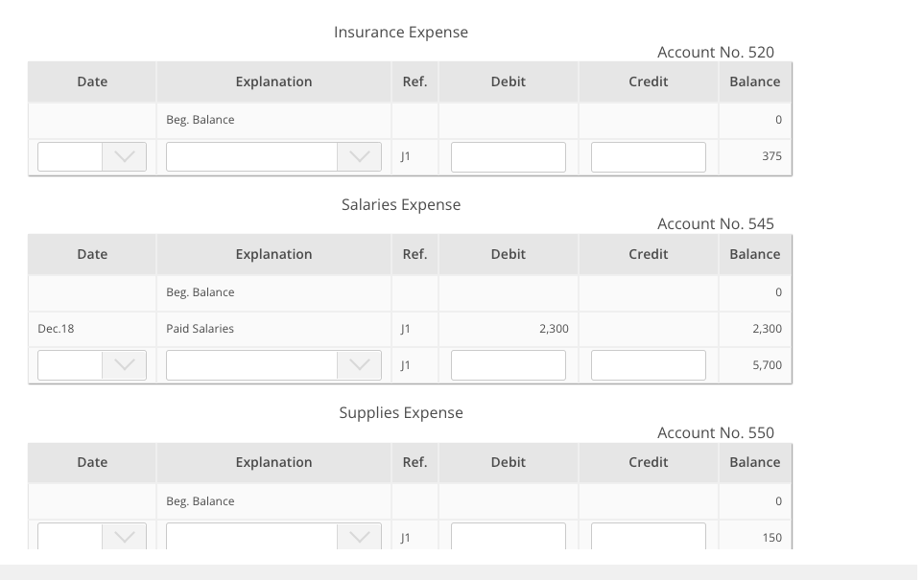
Task: Click the Supplies Expense Debit input box
Action: (x=508, y=536)
